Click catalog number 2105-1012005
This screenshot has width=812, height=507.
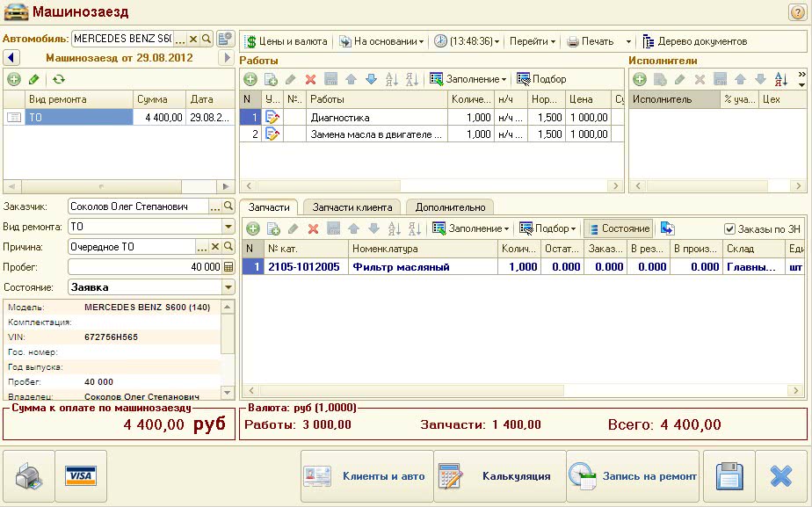304,267
